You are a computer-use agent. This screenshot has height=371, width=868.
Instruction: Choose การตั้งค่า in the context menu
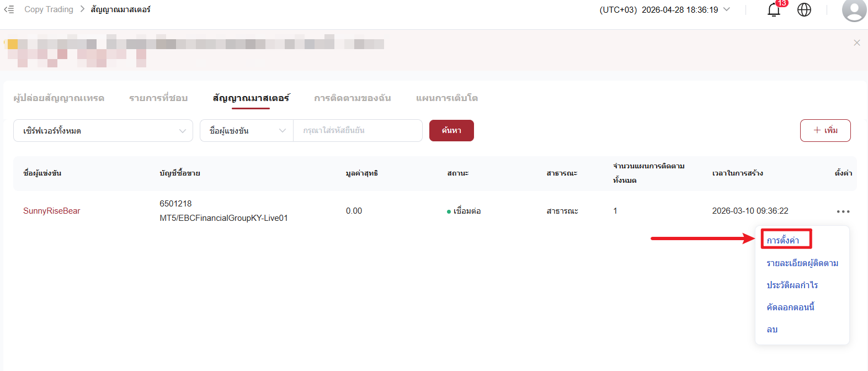click(x=783, y=240)
